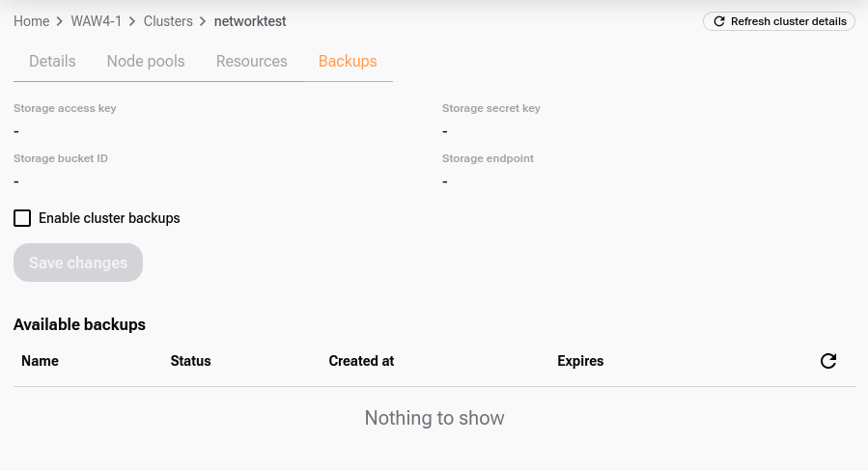Click the Name column header

40,361
